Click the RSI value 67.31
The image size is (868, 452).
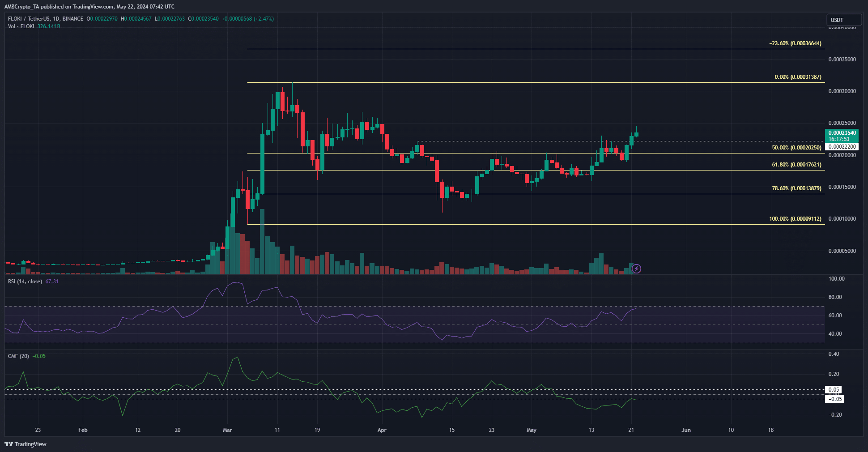pos(52,281)
